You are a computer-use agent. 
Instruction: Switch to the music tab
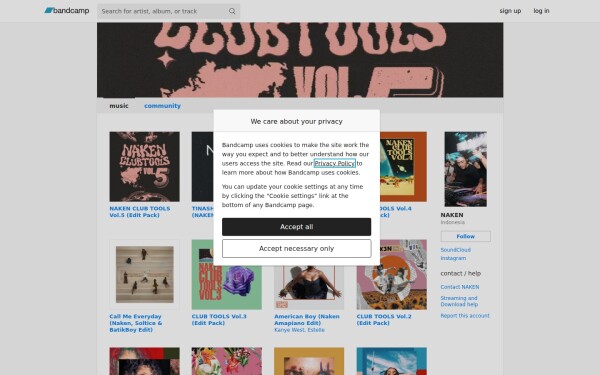pos(119,106)
